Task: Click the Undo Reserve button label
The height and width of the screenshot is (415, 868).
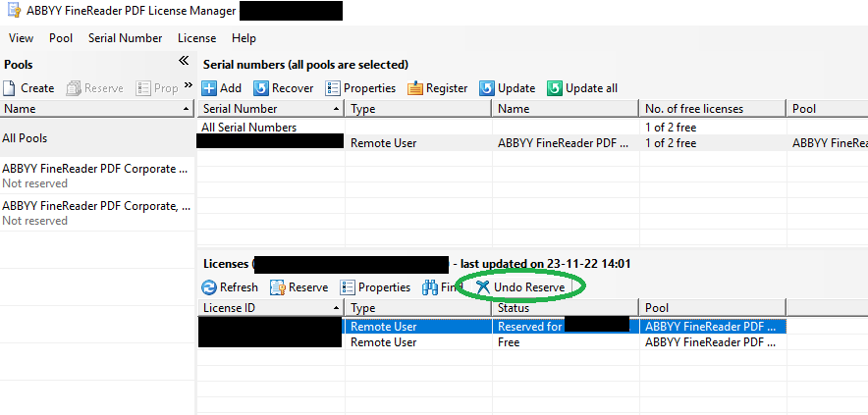Action: tap(529, 287)
